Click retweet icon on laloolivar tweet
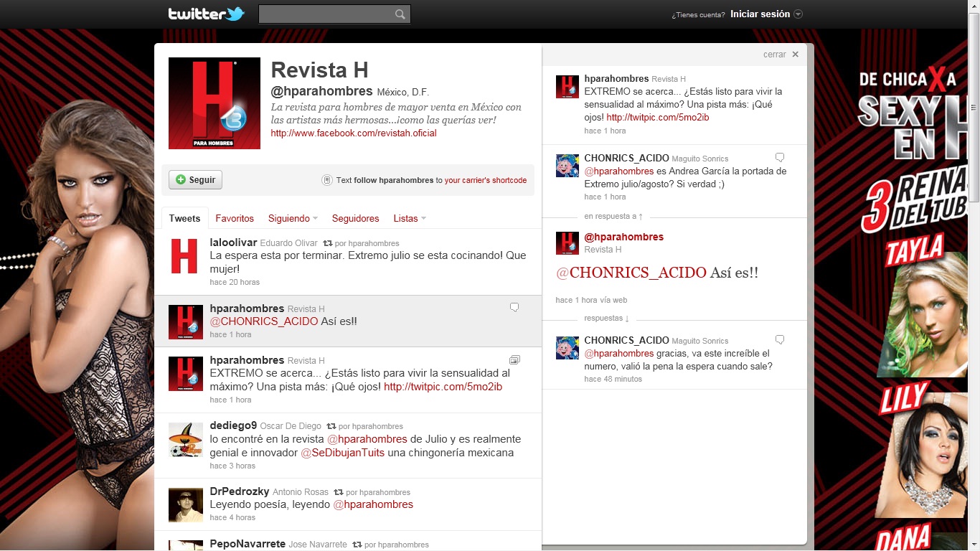Viewport: 980px width, 551px height. 327,243
